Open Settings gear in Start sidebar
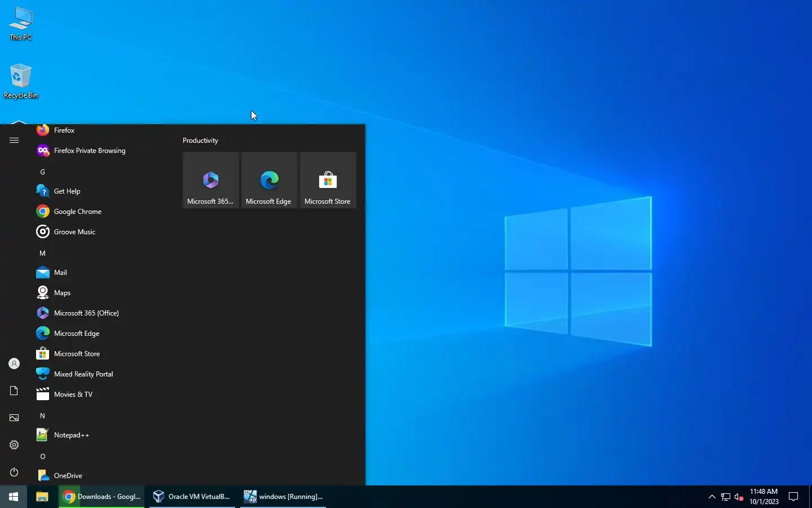Screen dimensions: 812x508 click(x=14, y=445)
